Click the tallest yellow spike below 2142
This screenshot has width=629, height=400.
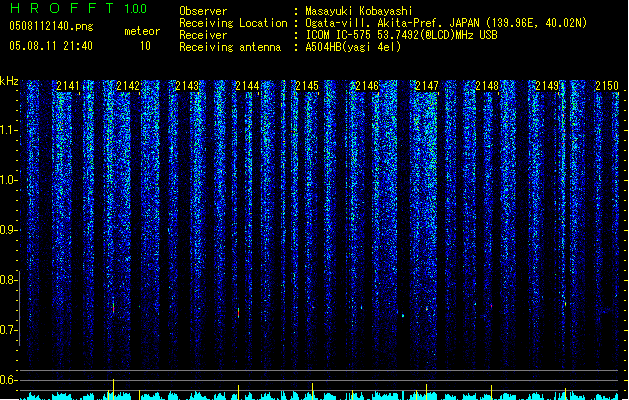(x=114, y=389)
